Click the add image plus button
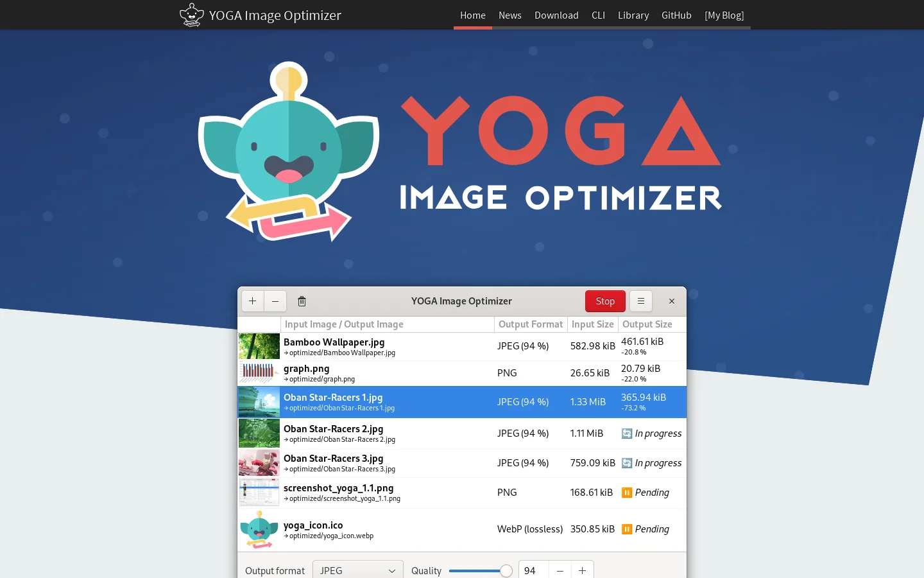The height and width of the screenshot is (578, 924). [x=253, y=301]
